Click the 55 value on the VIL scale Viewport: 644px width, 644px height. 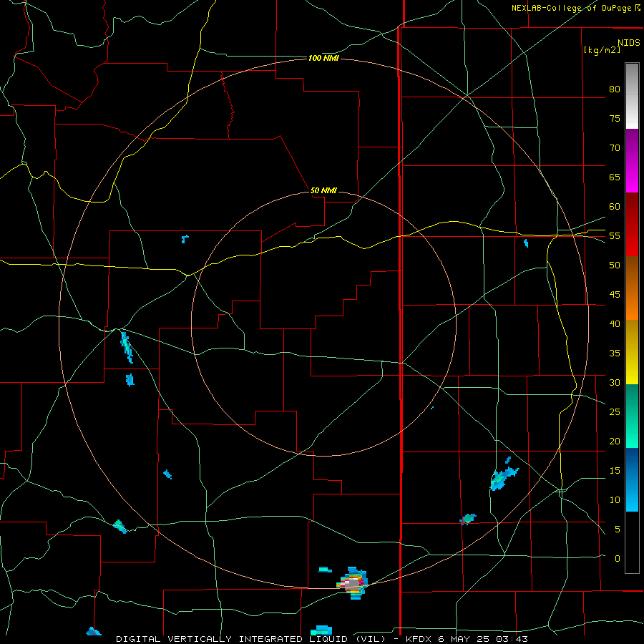click(615, 235)
